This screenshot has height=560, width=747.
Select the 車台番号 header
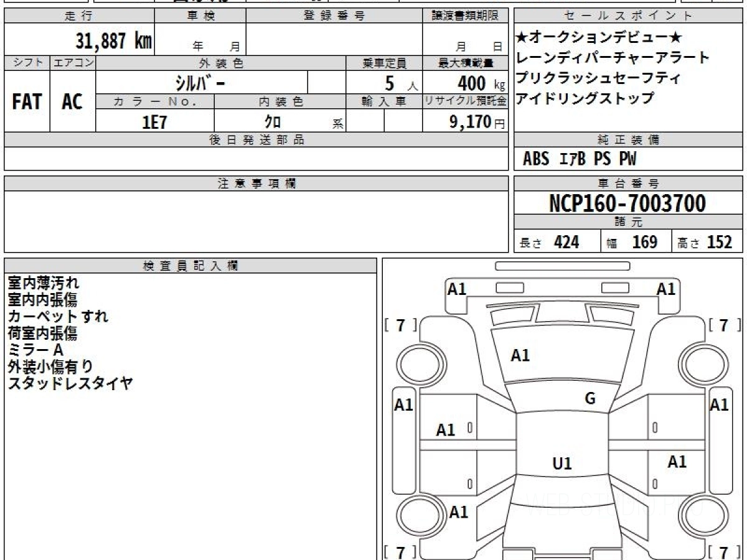pos(628,184)
